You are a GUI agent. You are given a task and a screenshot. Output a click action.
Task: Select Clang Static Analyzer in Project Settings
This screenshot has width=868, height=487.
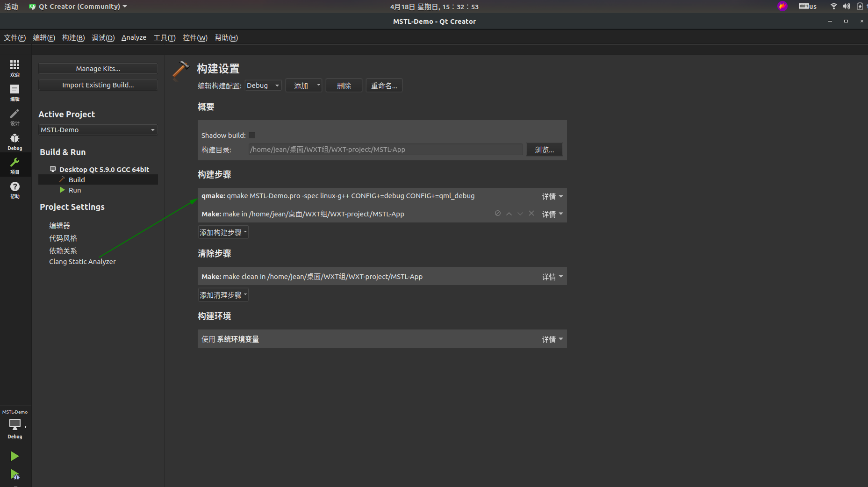(x=82, y=262)
